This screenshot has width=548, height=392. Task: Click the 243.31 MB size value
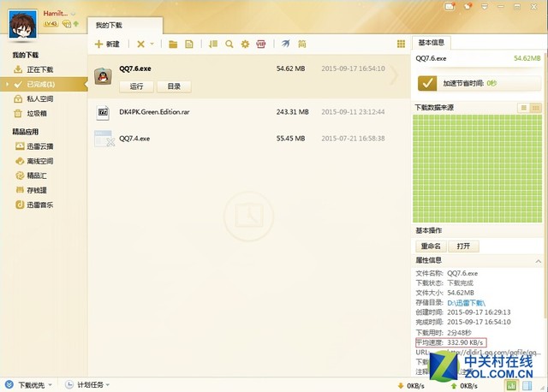click(293, 112)
